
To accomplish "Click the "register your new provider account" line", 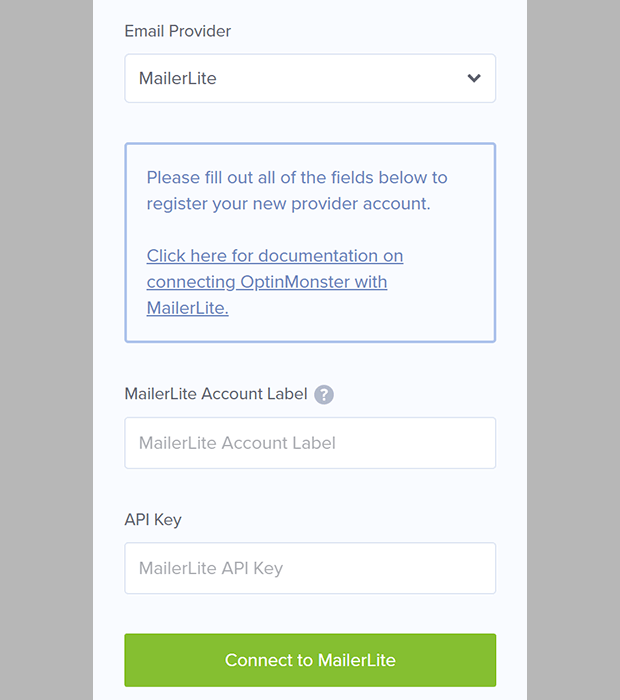I will coord(288,204).
